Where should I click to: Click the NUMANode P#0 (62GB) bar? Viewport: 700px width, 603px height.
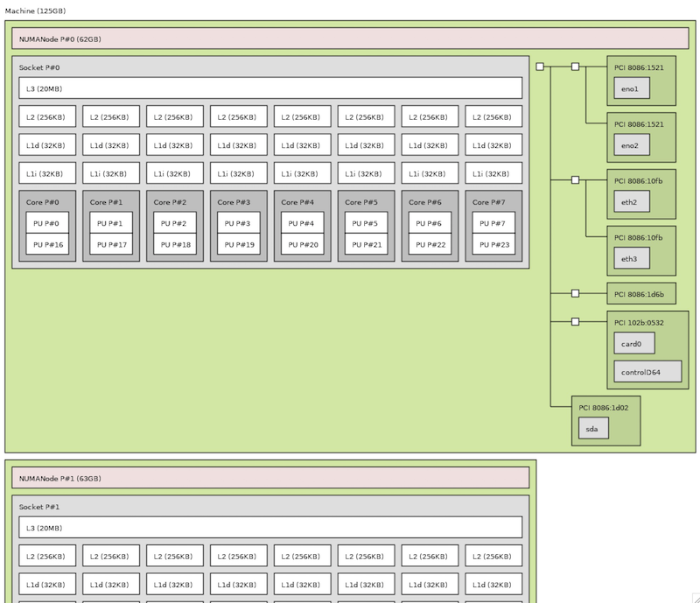pyautogui.click(x=350, y=39)
